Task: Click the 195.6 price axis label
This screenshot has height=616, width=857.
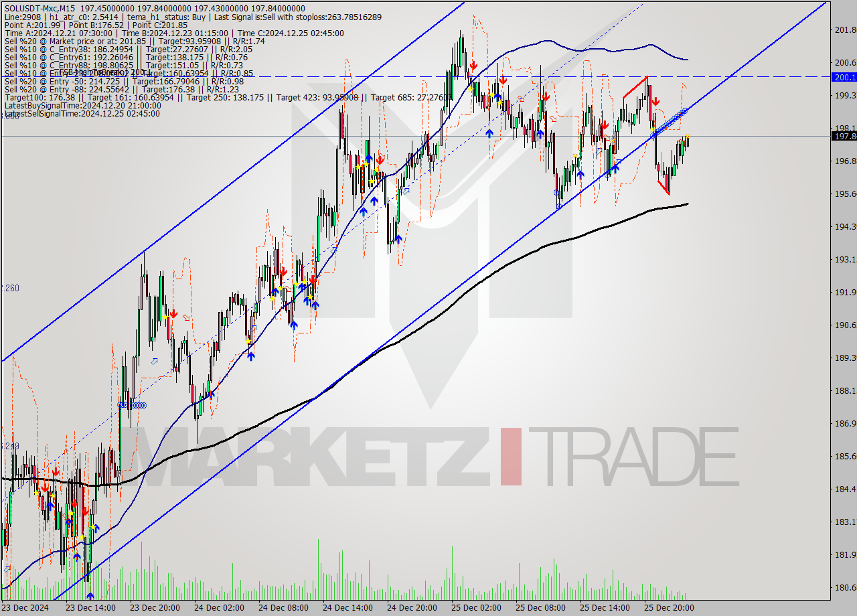Action: [845, 194]
